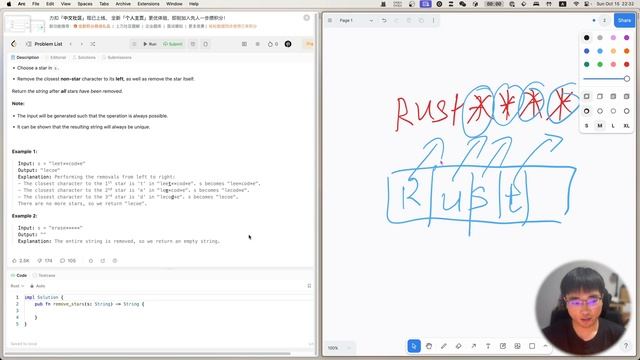640x360 pixels.
Task: Select the arrow tool
Action: tap(473, 346)
